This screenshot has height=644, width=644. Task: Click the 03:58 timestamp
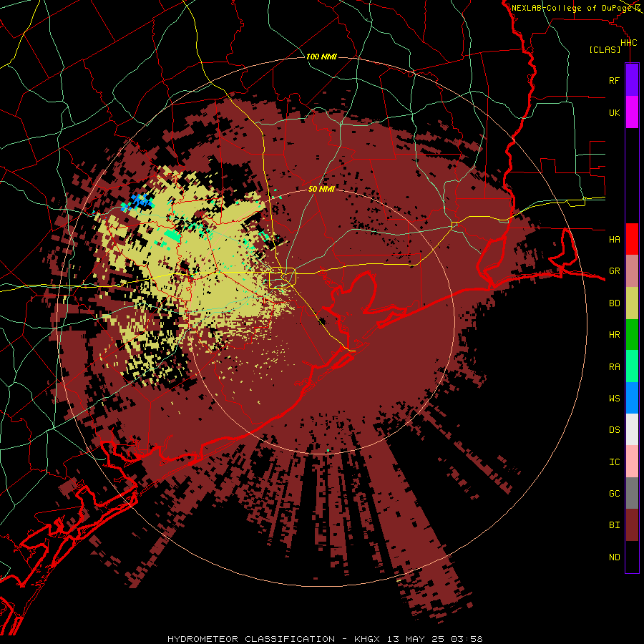tap(467, 639)
